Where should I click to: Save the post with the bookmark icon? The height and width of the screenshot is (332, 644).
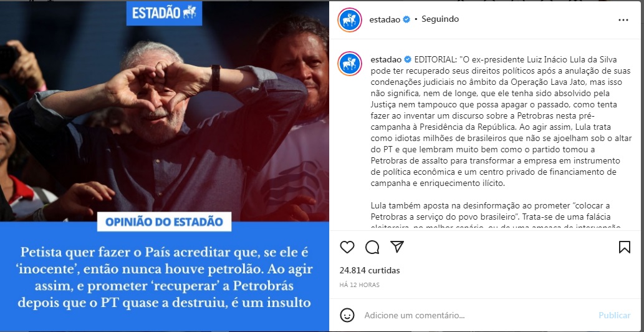coord(624,247)
